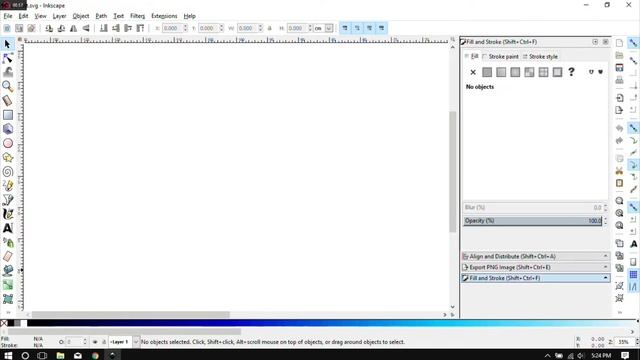Click the Unknown paint question-mark button
The image size is (640, 360).
tap(571, 72)
